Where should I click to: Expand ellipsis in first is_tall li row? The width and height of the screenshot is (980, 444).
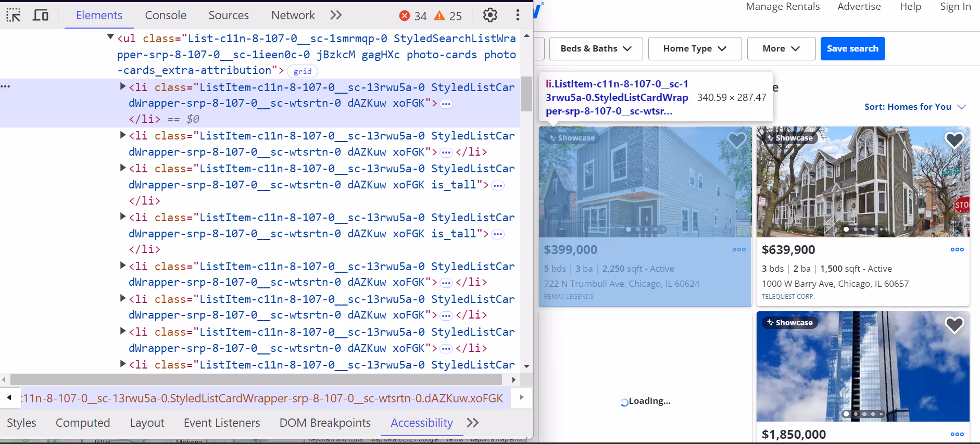(x=498, y=186)
